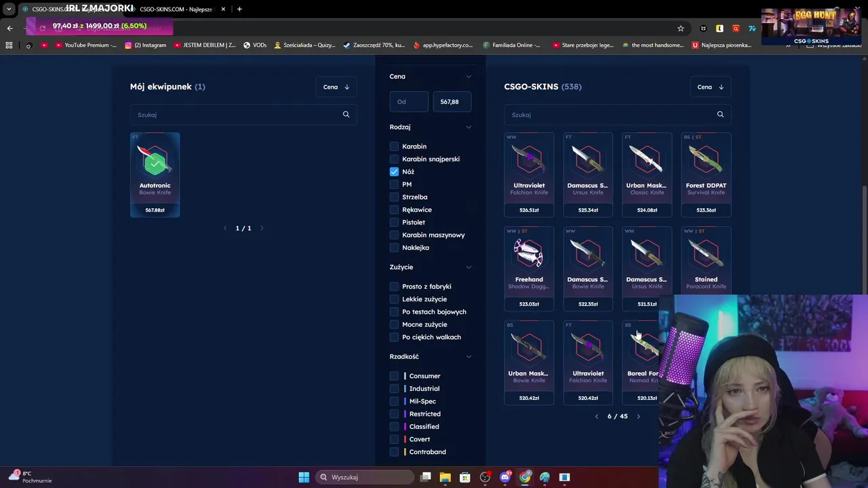Collapse the Zużycie filter section
The image size is (868, 488).
[468, 267]
